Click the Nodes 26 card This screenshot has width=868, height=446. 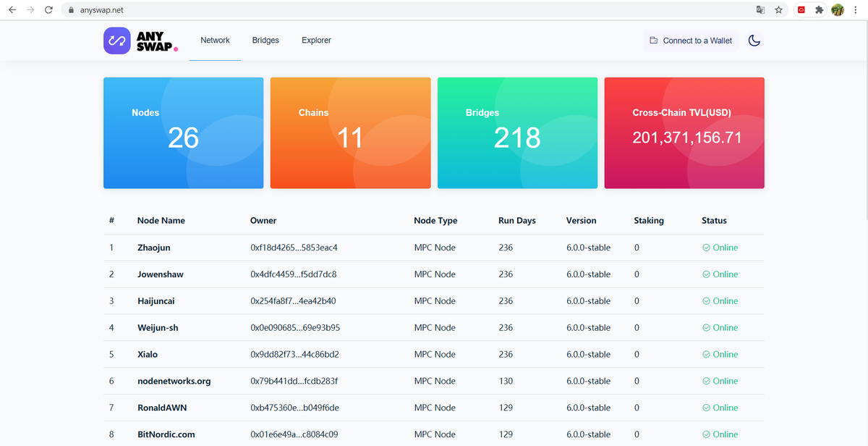[183, 133]
